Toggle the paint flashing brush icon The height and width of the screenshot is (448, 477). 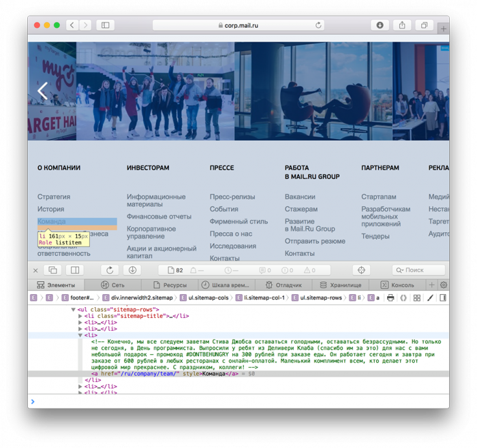430,298
